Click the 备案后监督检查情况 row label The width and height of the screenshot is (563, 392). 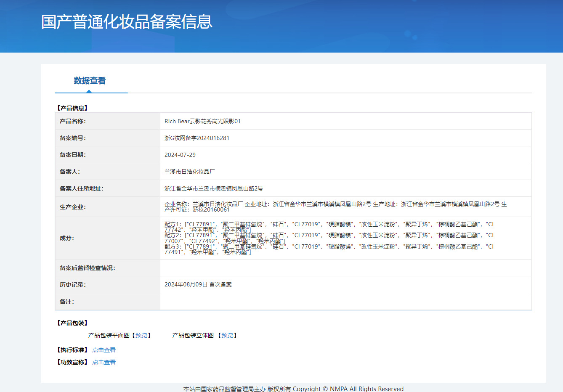coord(87,268)
